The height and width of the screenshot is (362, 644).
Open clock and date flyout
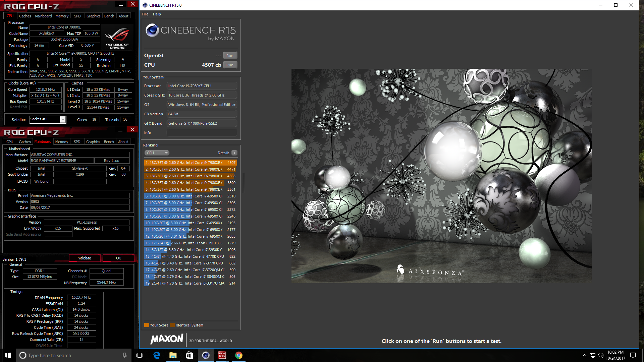point(615,355)
